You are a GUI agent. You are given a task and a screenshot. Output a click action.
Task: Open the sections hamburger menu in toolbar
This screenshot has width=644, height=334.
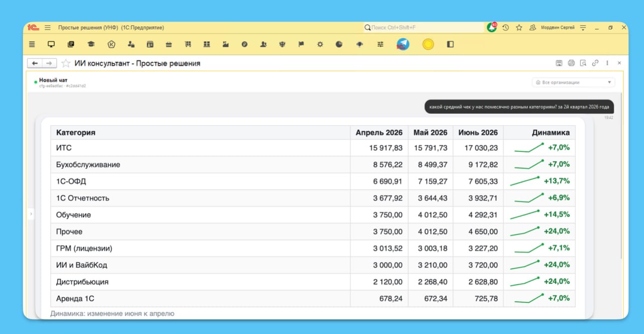(32, 44)
